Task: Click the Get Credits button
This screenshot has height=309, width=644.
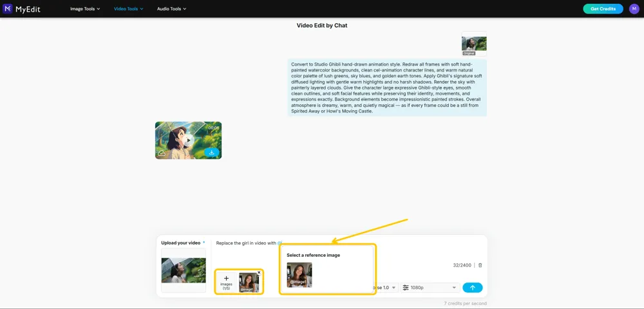Action: coord(603,8)
